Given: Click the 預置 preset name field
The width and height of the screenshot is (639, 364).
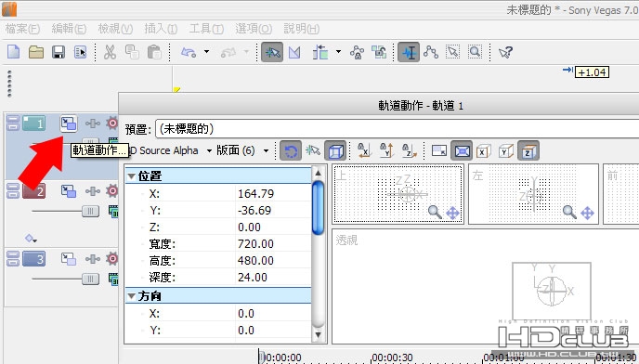Looking at the screenshot, I should click(x=398, y=129).
